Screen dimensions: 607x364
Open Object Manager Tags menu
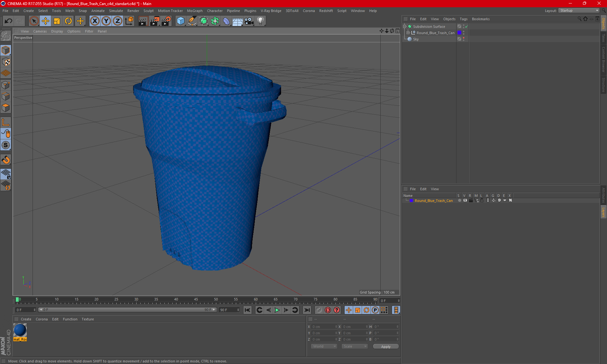(463, 19)
